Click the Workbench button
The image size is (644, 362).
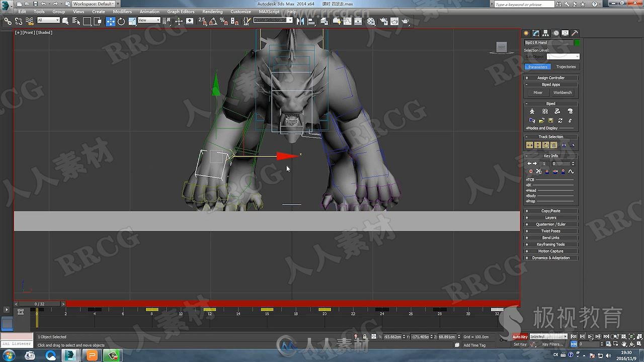(562, 93)
